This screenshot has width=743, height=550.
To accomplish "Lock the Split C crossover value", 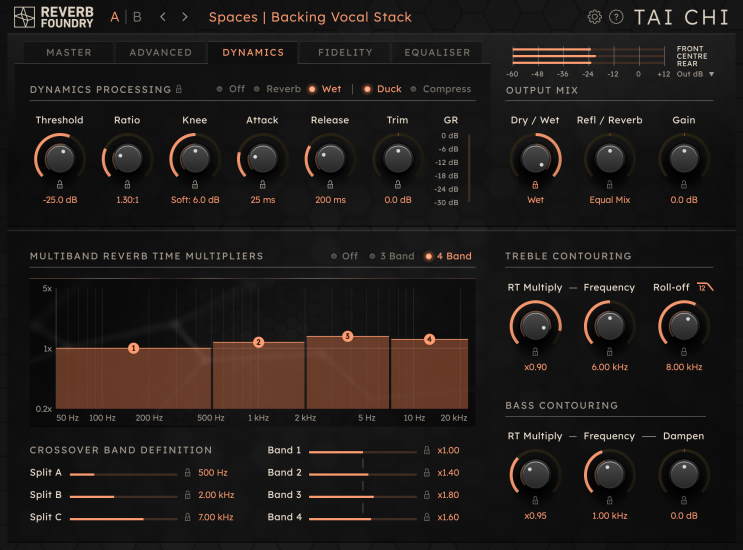I will click(188, 517).
